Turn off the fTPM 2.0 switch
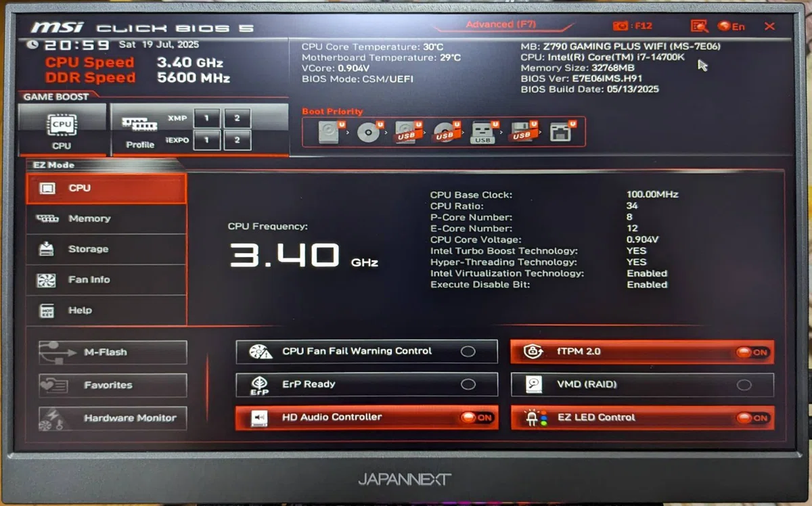812x506 pixels. click(752, 352)
